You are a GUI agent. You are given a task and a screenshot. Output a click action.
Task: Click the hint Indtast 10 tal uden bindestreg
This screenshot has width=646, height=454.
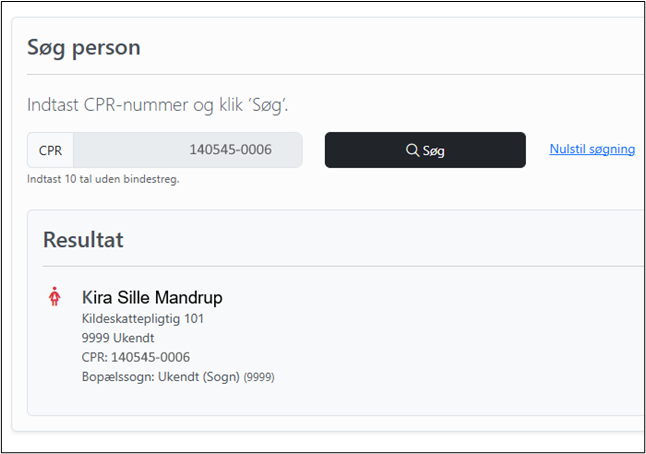pos(103,179)
